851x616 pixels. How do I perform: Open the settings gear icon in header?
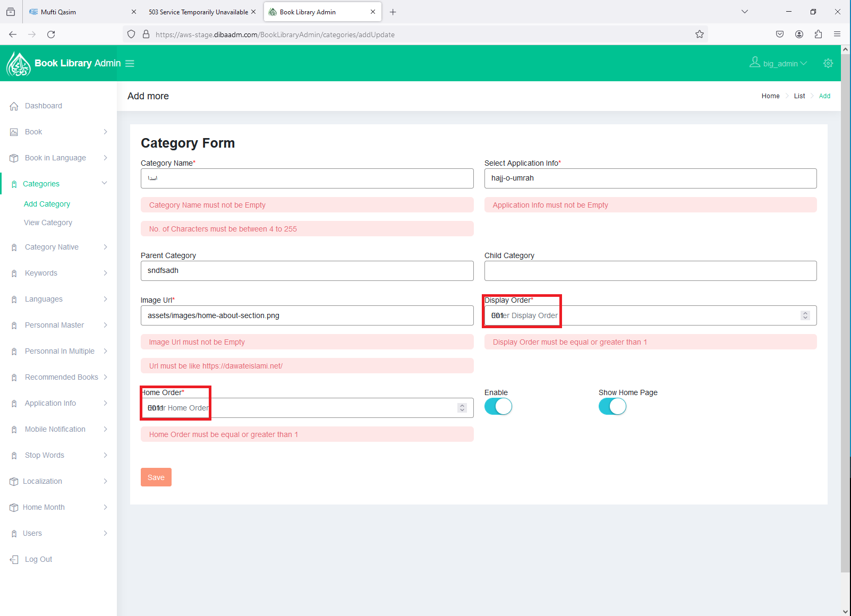point(828,63)
